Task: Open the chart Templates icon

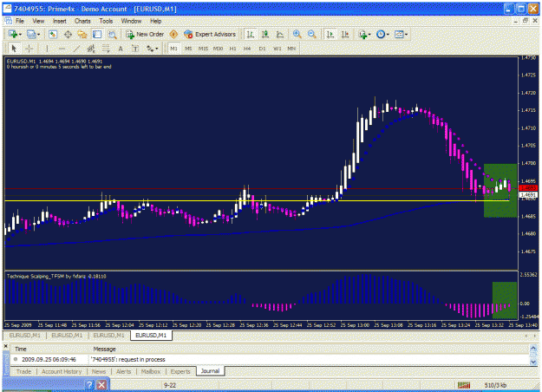Action: (399, 34)
